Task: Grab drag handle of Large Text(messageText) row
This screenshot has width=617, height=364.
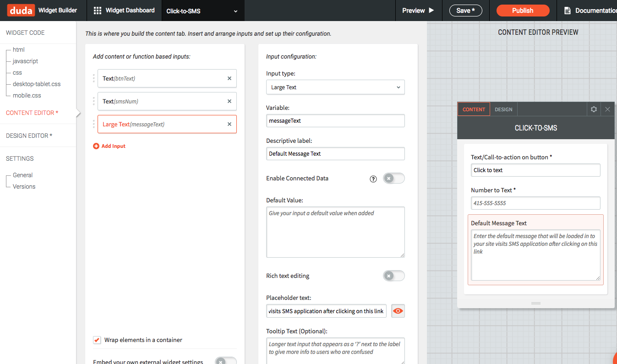Action: 94,124
